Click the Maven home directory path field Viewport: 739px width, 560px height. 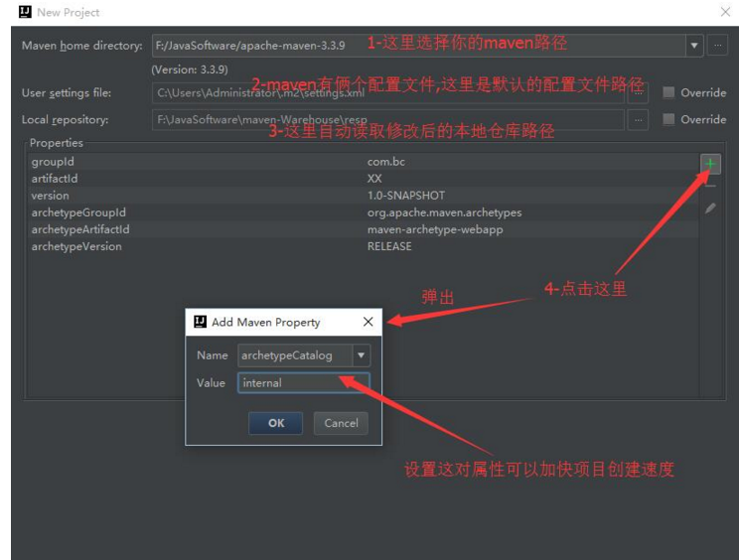click(x=418, y=46)
